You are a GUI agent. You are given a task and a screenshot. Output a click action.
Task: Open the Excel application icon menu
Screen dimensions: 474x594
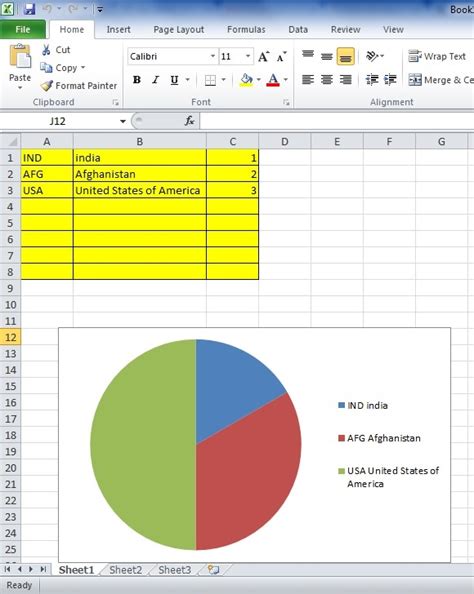[8, 8]
